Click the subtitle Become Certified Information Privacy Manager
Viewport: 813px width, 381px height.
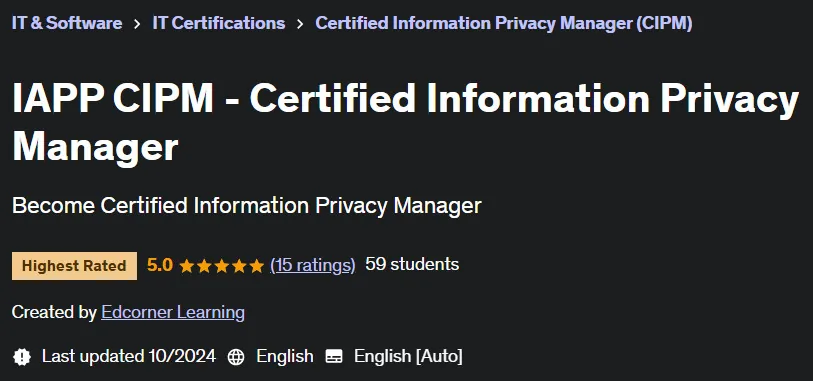pos(247,206)
